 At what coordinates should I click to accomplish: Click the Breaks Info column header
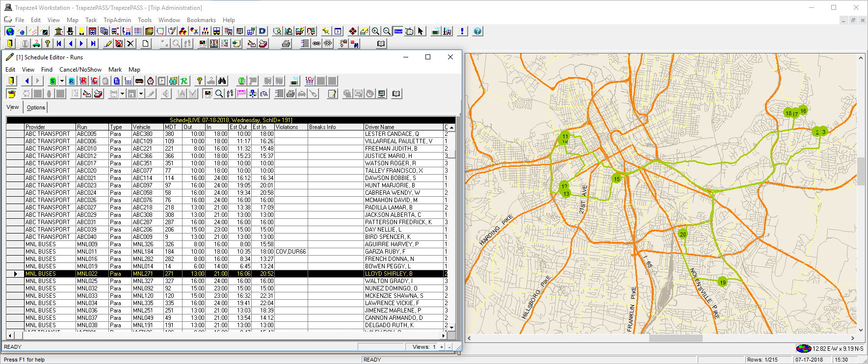pyautogui.click(x=336, y=127)
